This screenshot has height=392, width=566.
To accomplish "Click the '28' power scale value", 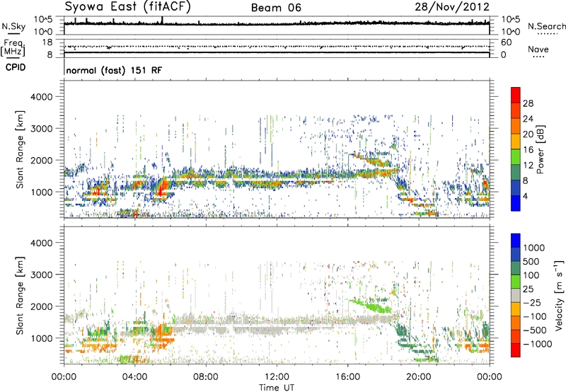I will pyautogui.click(x=528, y=103).
